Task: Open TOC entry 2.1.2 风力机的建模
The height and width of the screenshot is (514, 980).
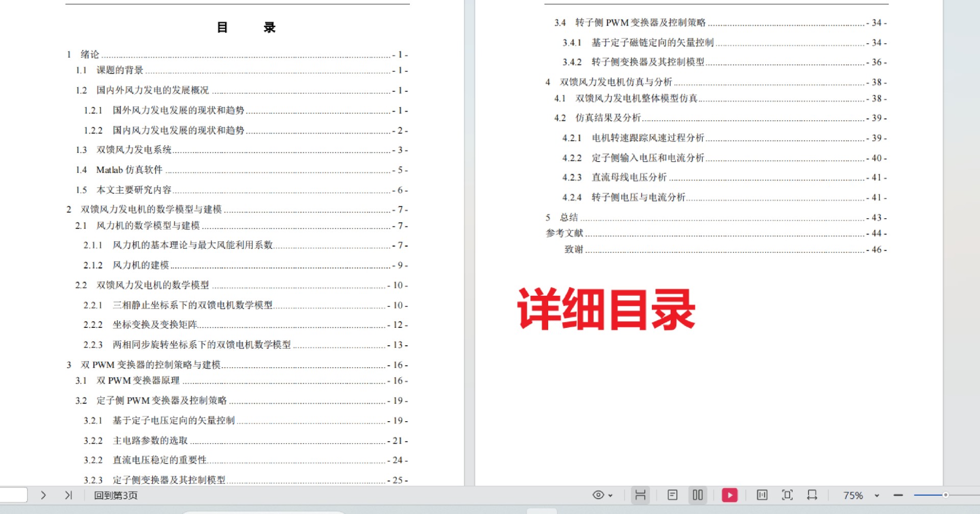Action: tap(246, 265)
